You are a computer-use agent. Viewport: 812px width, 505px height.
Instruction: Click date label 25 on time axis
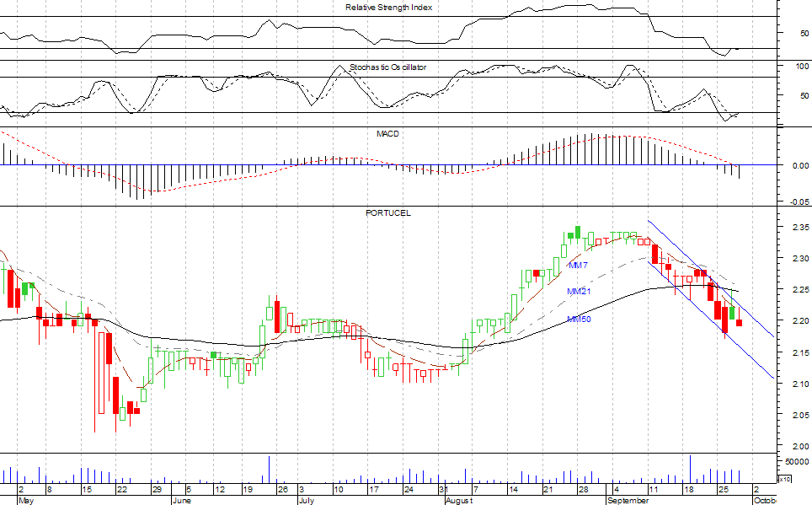point(723,490)
